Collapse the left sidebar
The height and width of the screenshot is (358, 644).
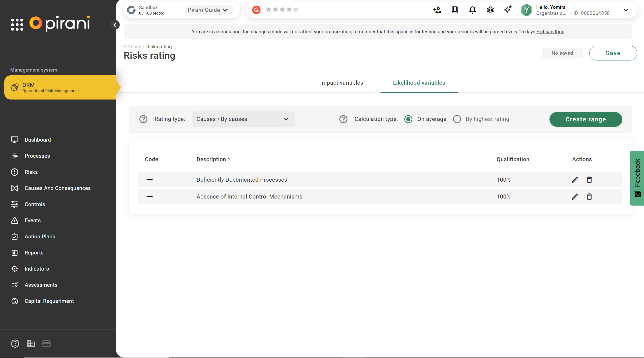115,25
